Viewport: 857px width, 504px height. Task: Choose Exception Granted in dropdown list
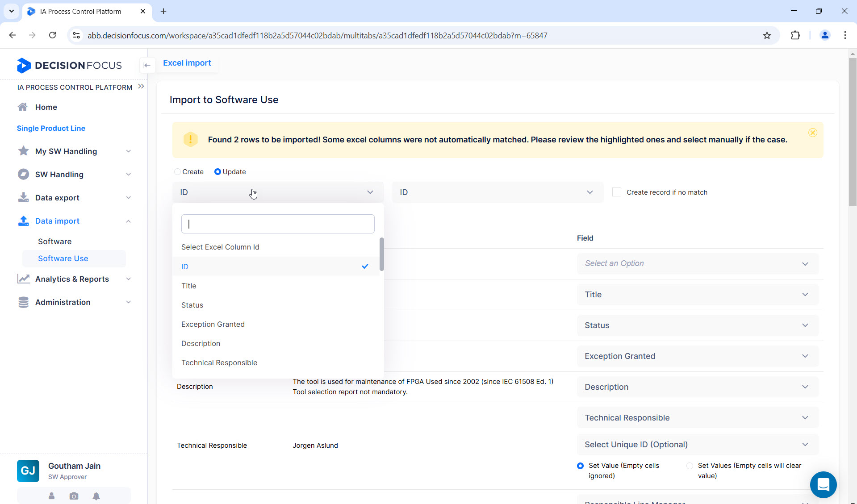coord(276,324)
